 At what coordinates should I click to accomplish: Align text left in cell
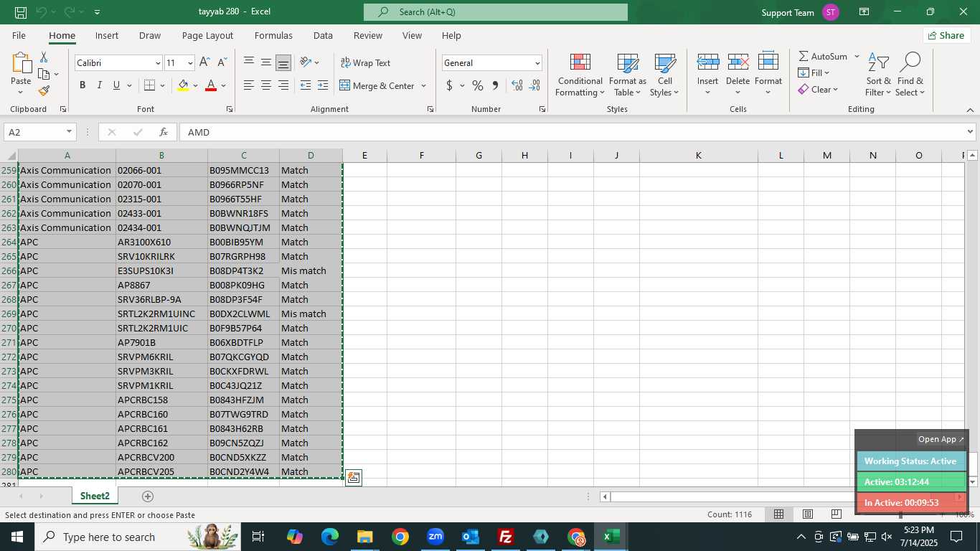pyautogui.click(x=249, y=85)
